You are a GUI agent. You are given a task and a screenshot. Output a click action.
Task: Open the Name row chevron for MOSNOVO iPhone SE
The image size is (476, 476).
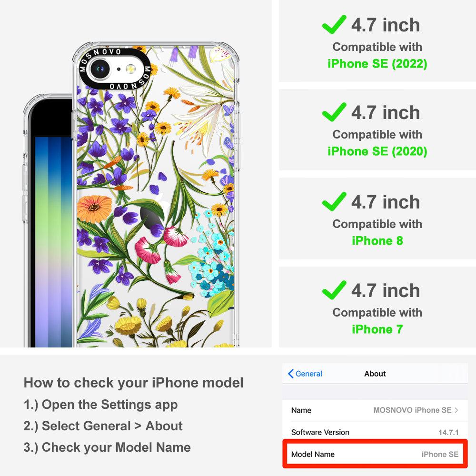[x=456, y=410]
